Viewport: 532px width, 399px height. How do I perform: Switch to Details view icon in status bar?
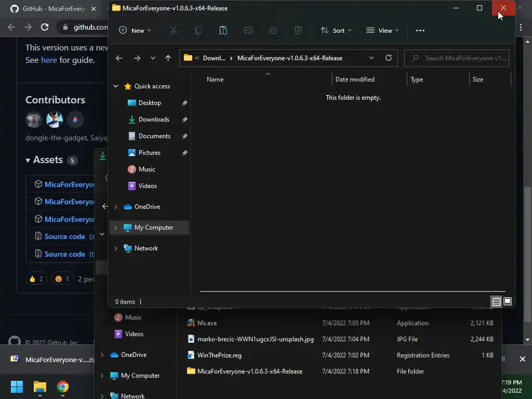(x=496, y=301)
